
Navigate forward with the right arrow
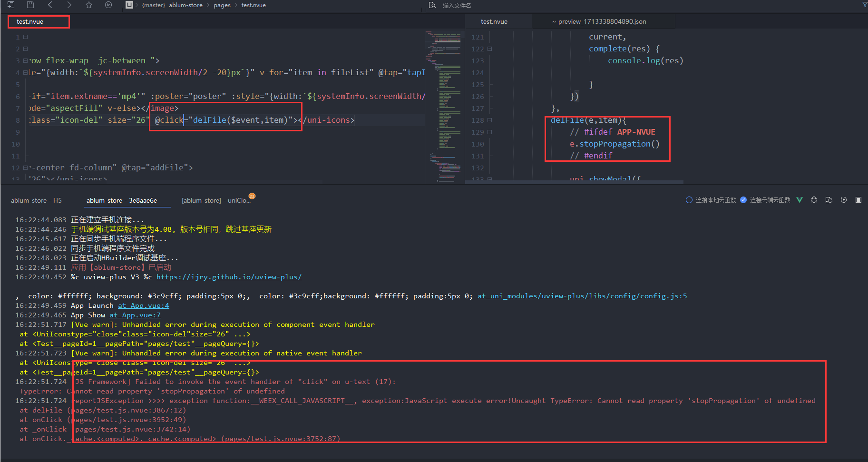coord(69,5)
